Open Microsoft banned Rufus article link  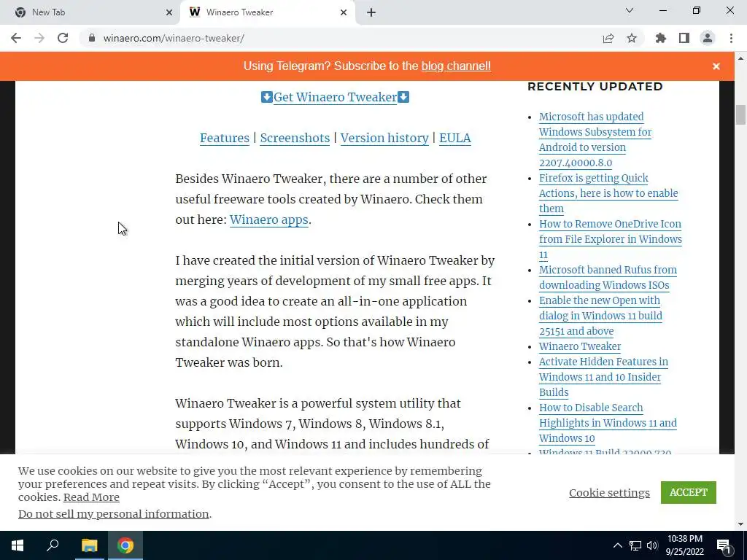608,277
